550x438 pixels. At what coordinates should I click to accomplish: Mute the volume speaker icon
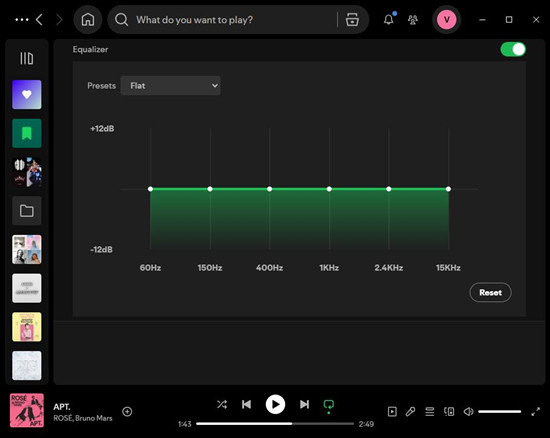468,411
